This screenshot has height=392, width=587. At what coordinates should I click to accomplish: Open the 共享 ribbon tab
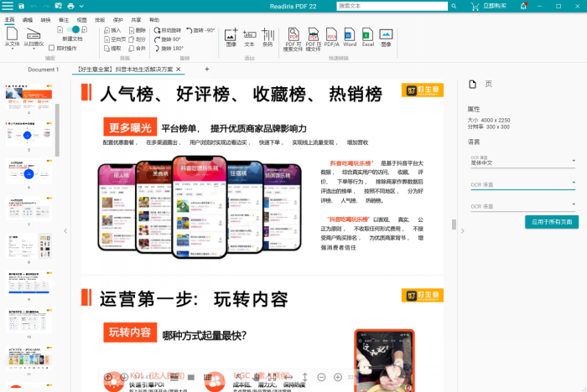pyautogui.click(x=136, y=20)
